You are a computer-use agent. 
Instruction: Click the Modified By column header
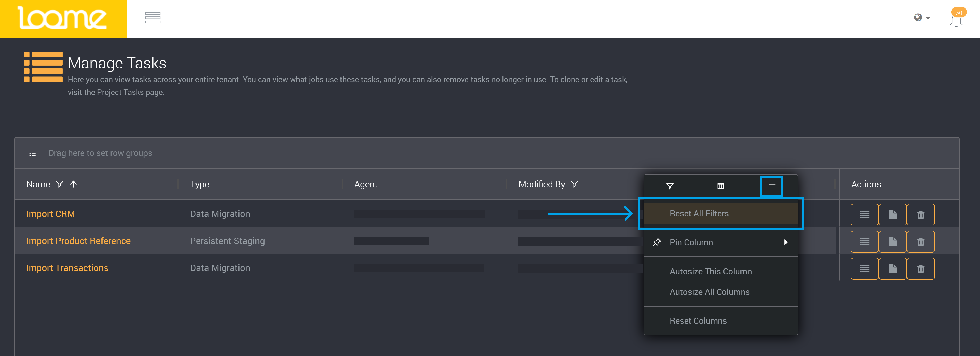tap(542, 184)
